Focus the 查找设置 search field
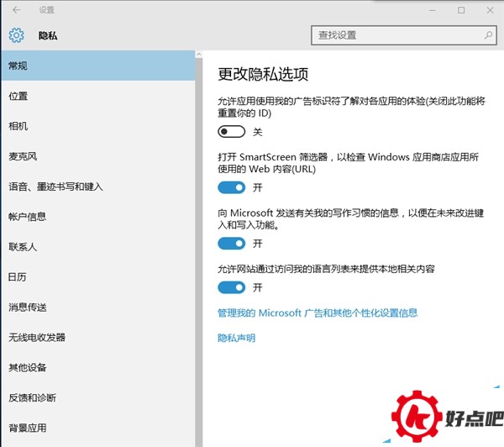The image size is (504, 447). 404,35
